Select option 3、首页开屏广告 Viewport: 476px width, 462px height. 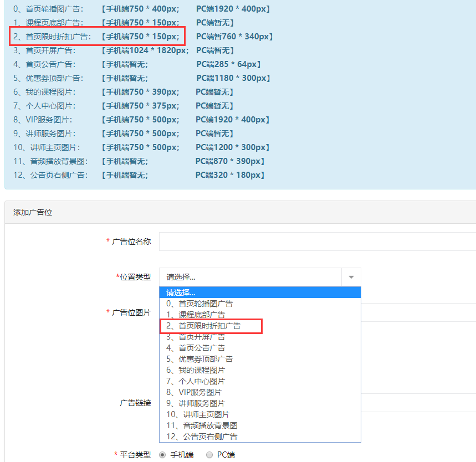(260, 337)
